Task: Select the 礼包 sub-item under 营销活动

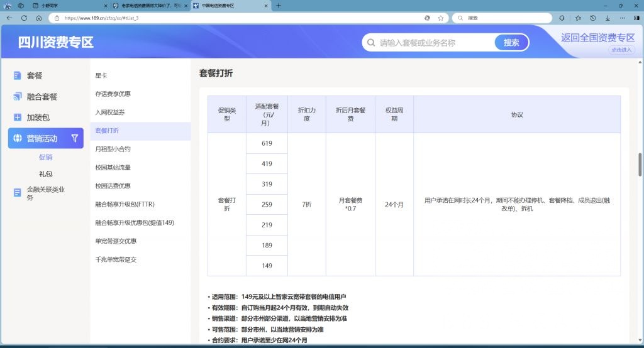Action: (46, 173)
